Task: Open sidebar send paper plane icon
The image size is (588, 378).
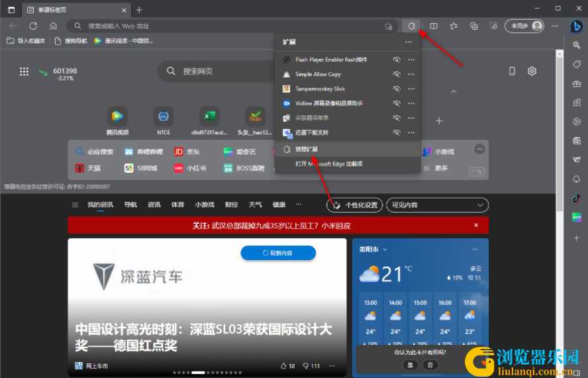Action: coord(576,160)
